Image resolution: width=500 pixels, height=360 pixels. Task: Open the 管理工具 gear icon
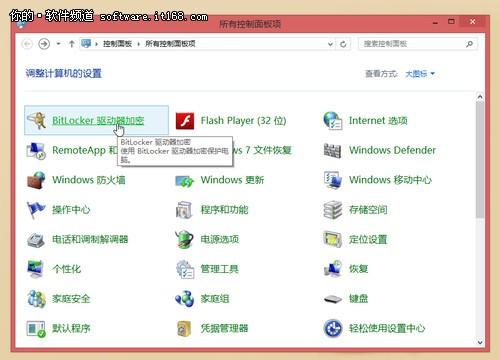[x=185, y=269]
